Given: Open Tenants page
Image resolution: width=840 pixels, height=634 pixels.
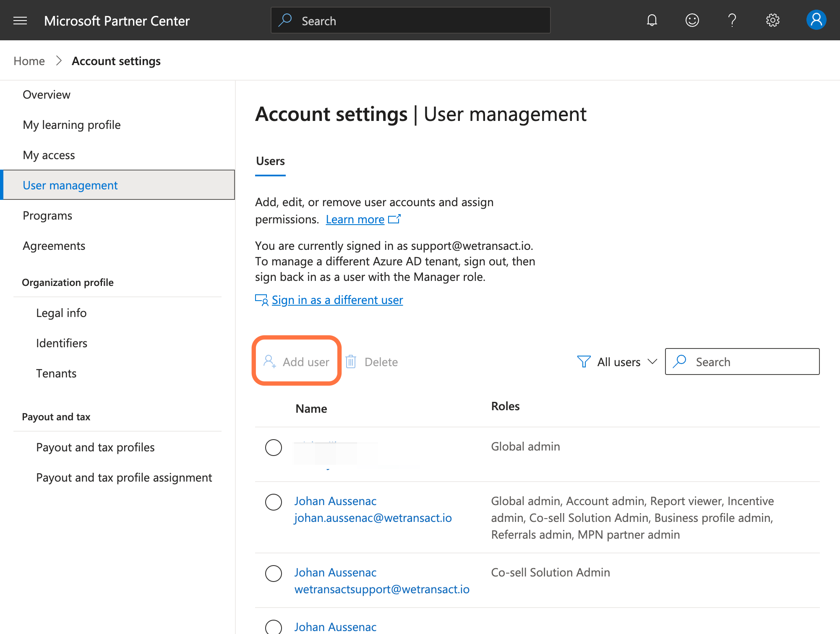Looking at the screenshot, I should (56, 374).
